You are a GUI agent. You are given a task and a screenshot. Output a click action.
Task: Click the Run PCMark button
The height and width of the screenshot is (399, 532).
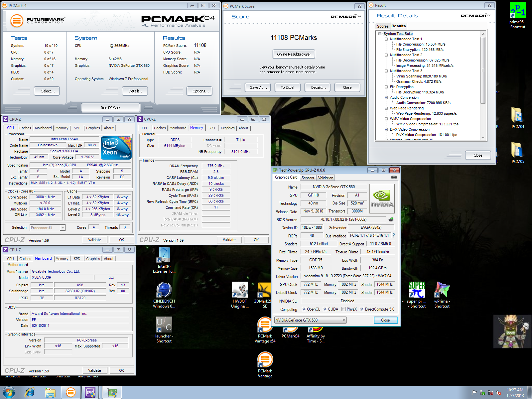pos(110,108)
